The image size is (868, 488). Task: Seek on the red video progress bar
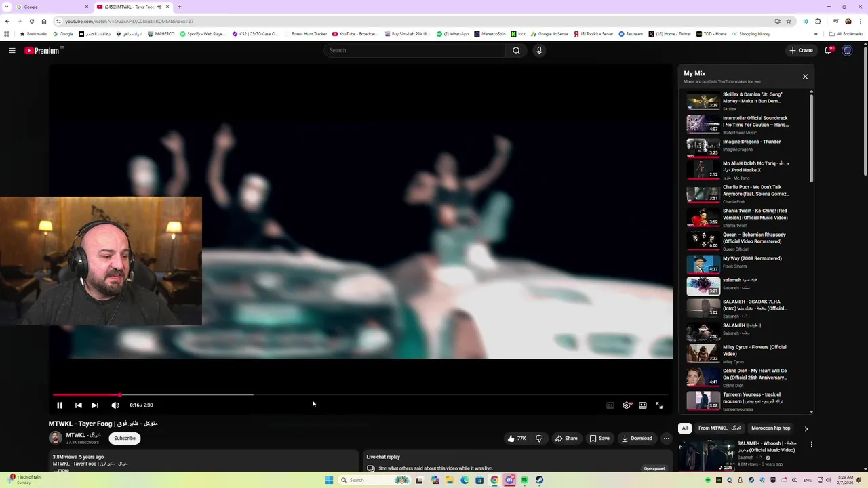pyautogui.click(x=360, y=394)
